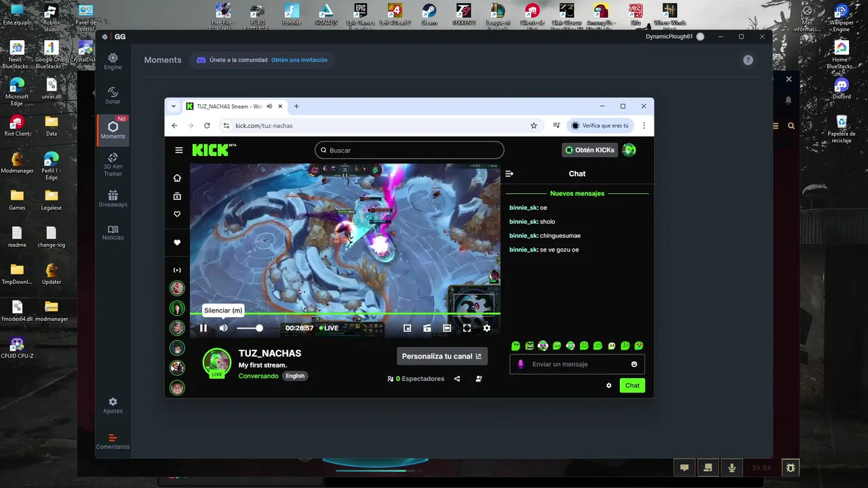Collapse the chat panel with arrow icon
Viewport: 868px width, 488px height.
[509, 174]
